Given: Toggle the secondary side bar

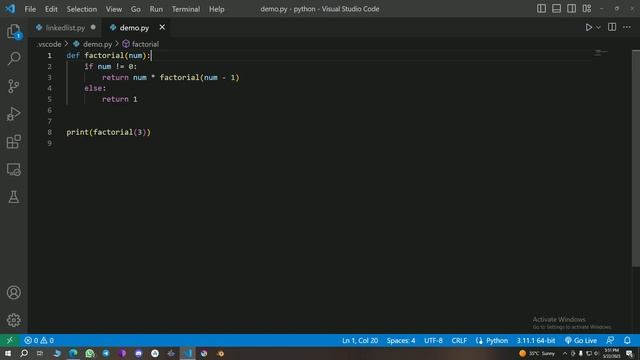Looking at the screenshot, I should click(571, 9).
